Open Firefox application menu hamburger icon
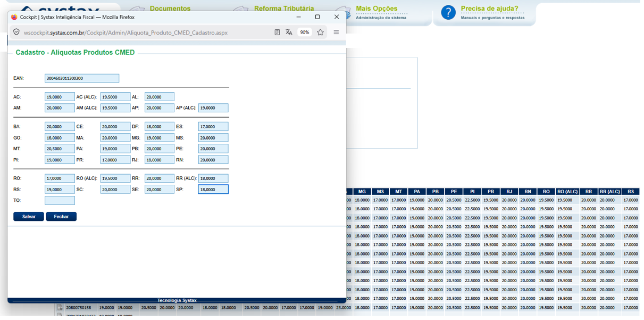The height and width of the screenshot is (320, 644). [x=336, y=32]
